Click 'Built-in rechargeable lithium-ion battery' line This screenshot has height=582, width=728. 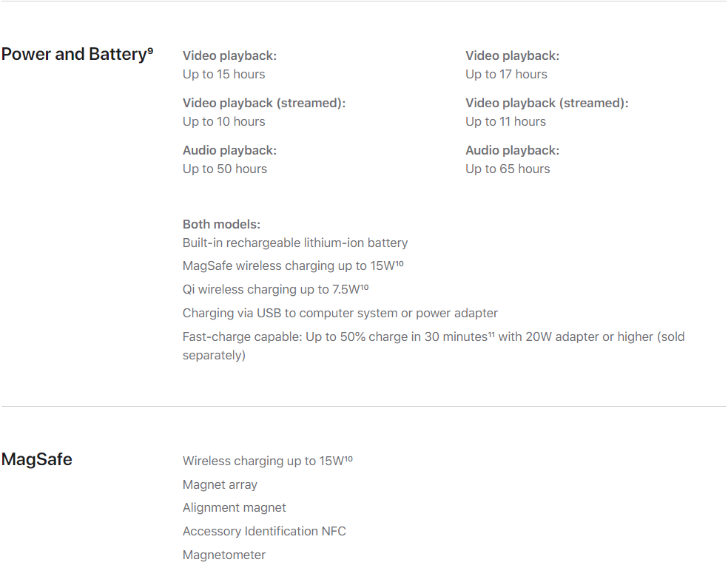point(294,243)
